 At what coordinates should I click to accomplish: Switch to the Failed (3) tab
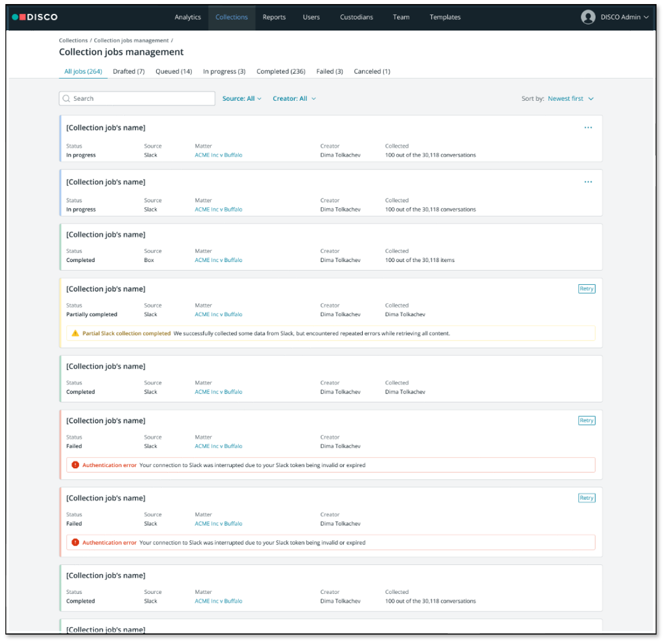[x=330, y=72]
